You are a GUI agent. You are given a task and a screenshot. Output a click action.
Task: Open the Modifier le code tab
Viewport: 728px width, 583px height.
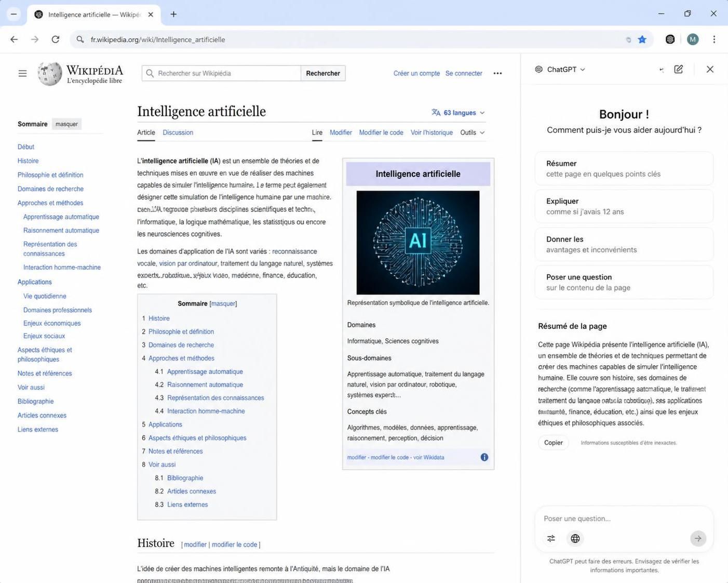tap(381, 132)
